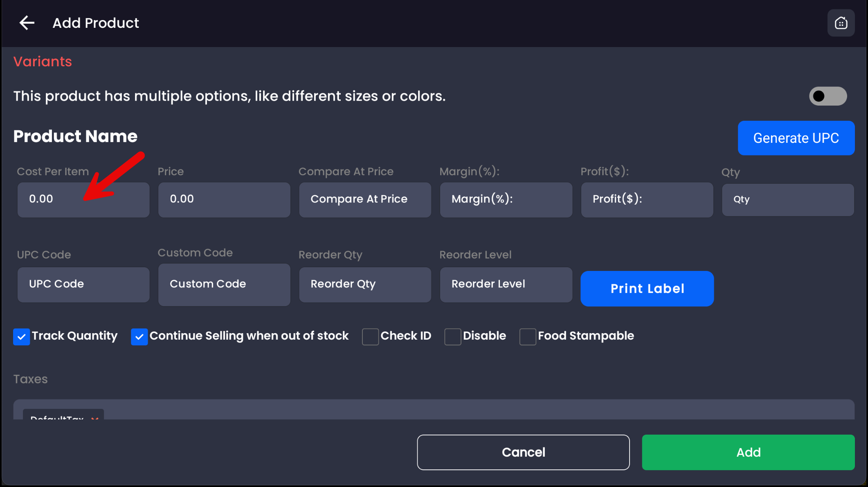Select the Compare At Price field
The height and width of the screenshot is (487, 868).
[365, 200]
